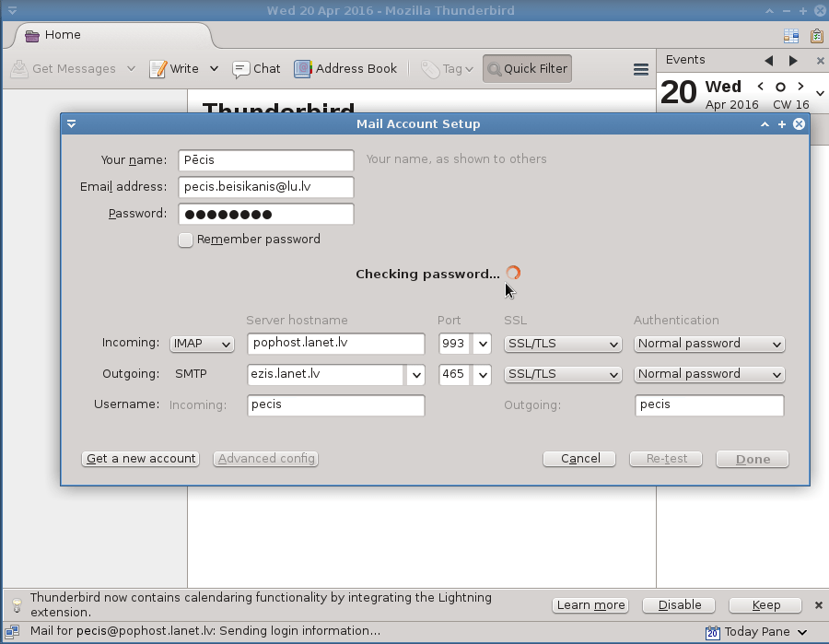Image resolution: width=829 pixels, height=644 pixels.
Task: Open the Calendar tab icon
Action: click(791, 36)
